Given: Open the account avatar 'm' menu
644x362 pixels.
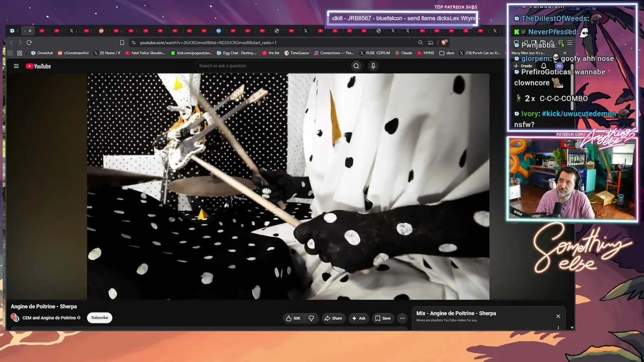Looking at the screenshot, I should (x=558, y=66).
